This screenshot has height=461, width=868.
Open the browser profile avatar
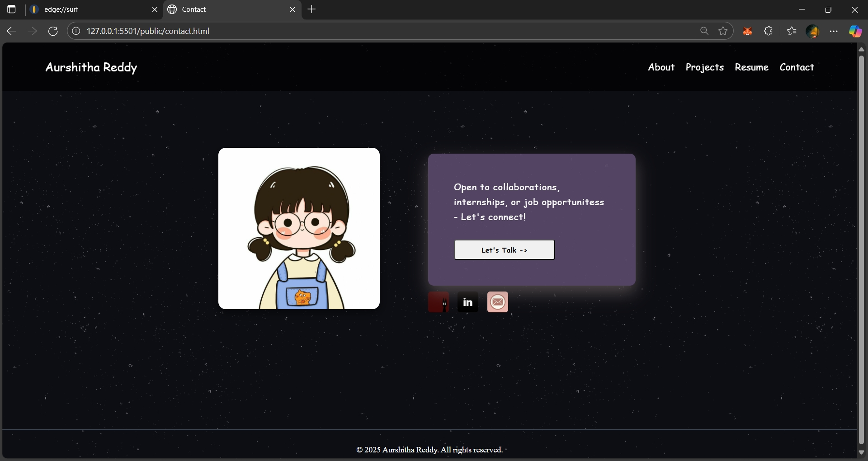coord(813,31)
